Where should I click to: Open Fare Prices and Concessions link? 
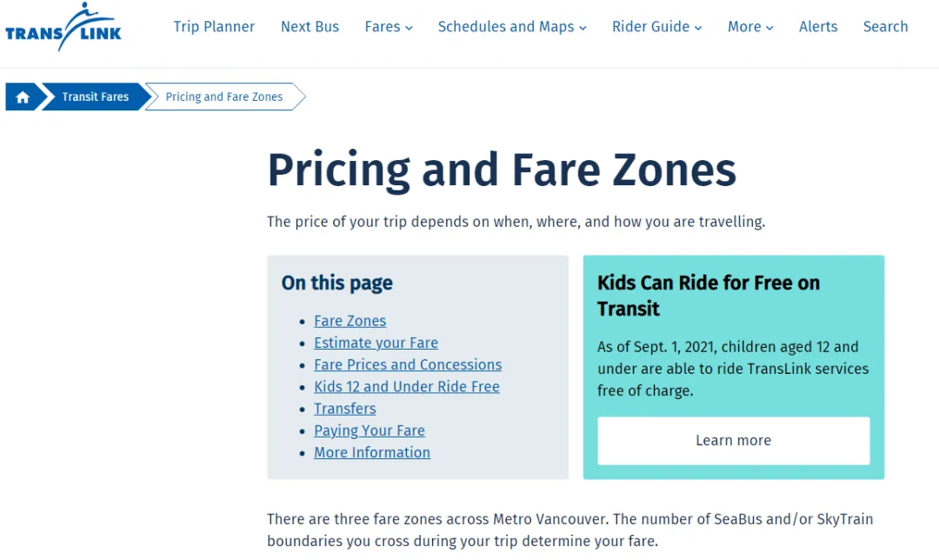(408, 364)
